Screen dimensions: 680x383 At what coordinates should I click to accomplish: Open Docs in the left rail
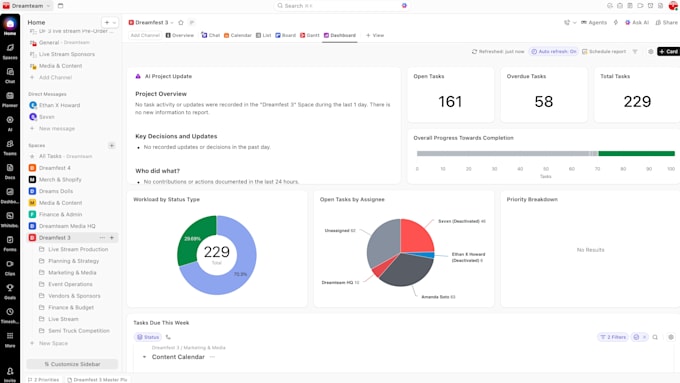click(x=10, y=171)
